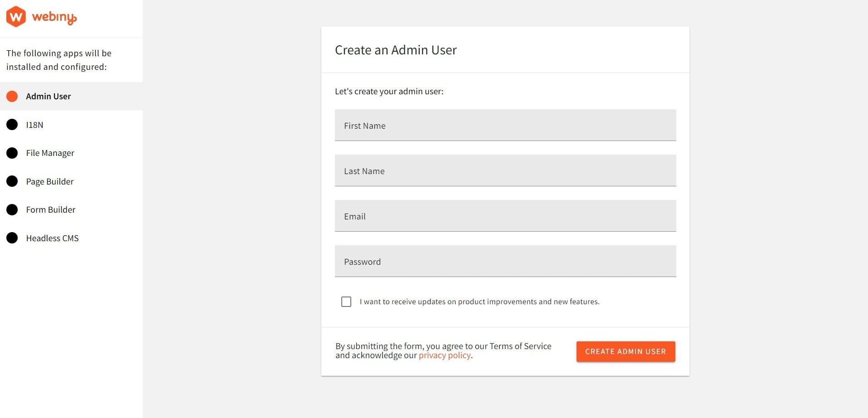The width and height of the screenshot is (868, 418).
Task: Select the File Manager label in sidebar
Action: coord(50,153)
